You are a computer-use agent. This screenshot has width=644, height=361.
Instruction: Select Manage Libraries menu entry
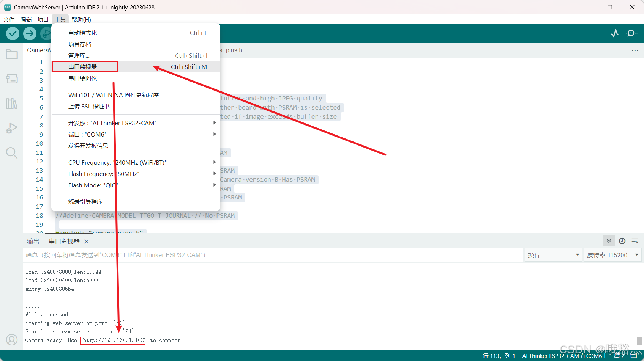pos(136,56)
